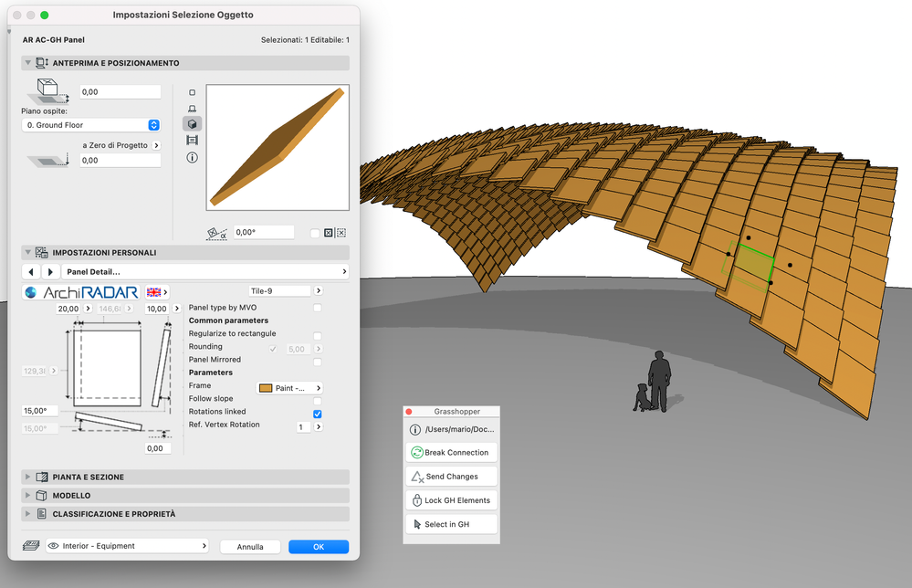Enable the Panel Mirrored option

318,362
